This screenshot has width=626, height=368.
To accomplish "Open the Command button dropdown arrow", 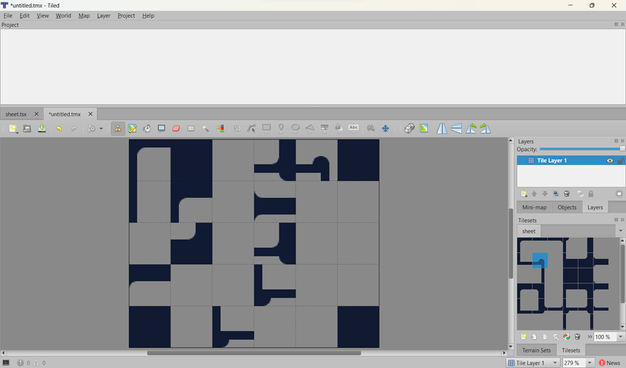I will pos(101,129).
